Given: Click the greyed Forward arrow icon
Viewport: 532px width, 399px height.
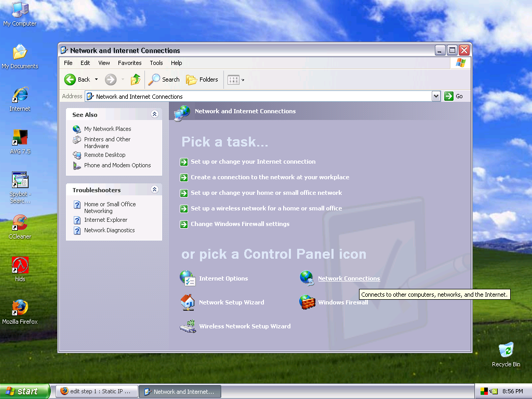Looking at the screenshot, I should coord(110,79).
